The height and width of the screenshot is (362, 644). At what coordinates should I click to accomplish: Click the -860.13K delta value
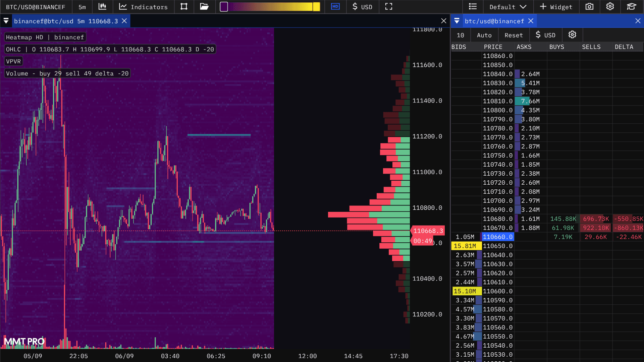[629, 228]
